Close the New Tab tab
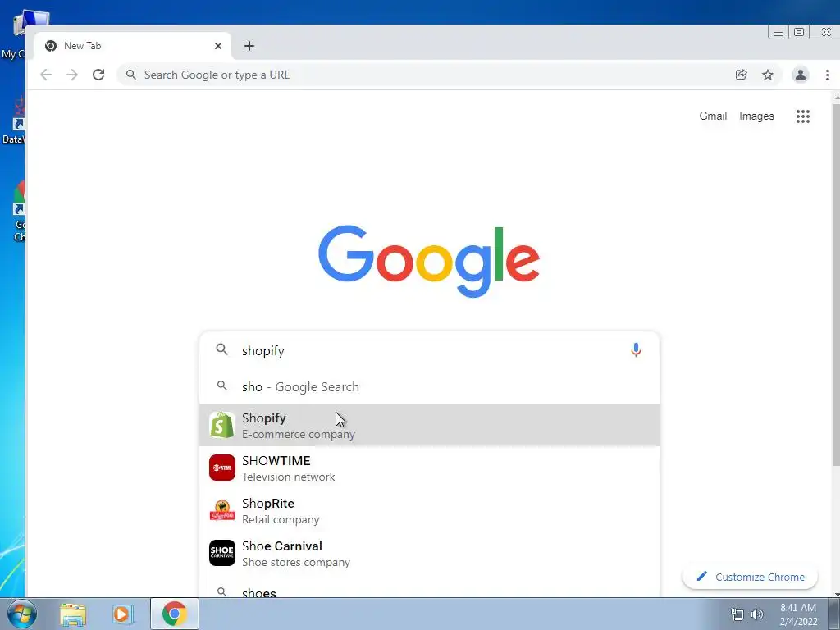This screenshot has width=840, height=630. click(x=218, y=46)
